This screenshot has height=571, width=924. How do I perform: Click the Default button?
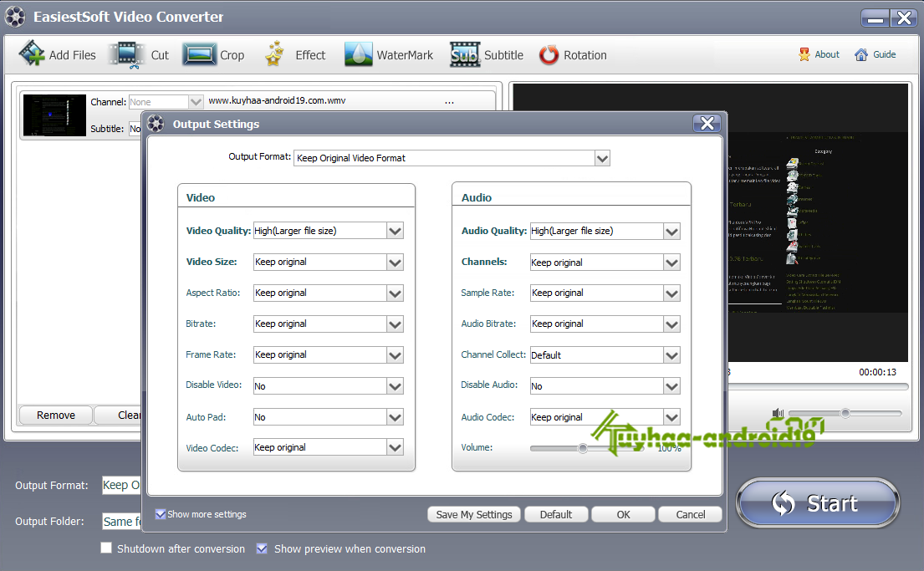pos(556,514)
